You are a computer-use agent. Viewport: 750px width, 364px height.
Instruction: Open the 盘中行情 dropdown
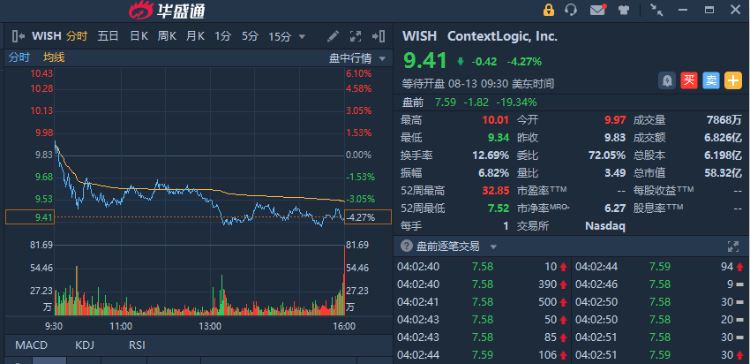tap(357, 58)
